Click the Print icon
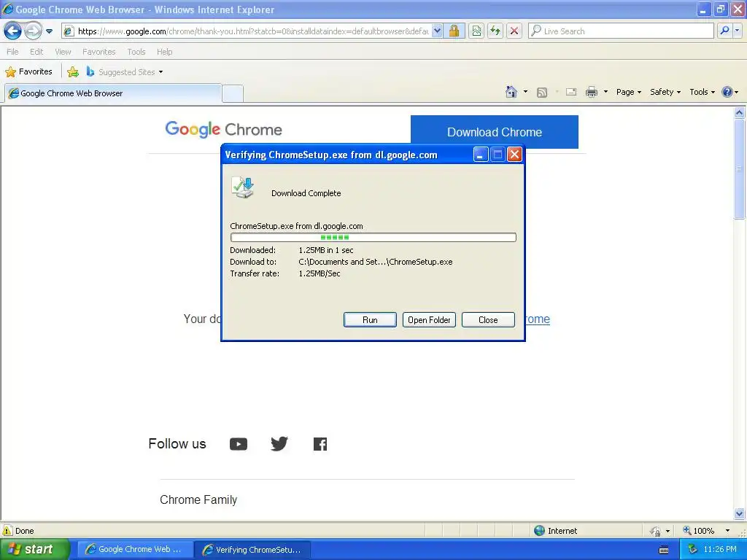This screenshot has height=560, width=747. (x=591, y=92)
